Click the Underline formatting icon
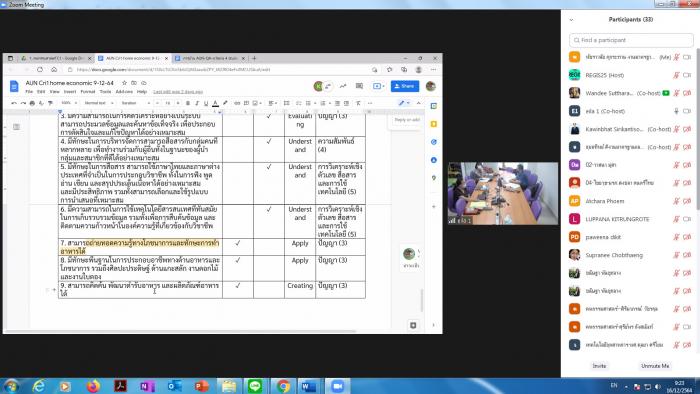The image size is (700, 394). (x=206, y=103)
